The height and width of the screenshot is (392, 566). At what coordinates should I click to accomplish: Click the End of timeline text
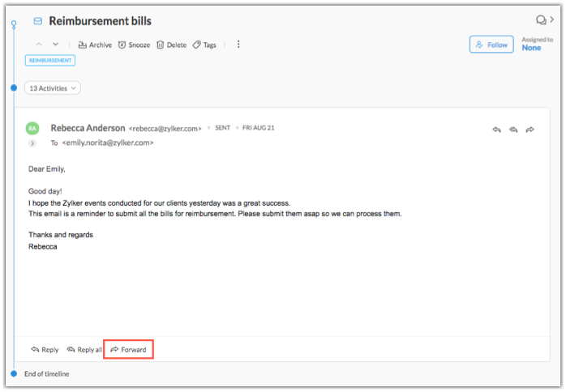tap(46, 374)
